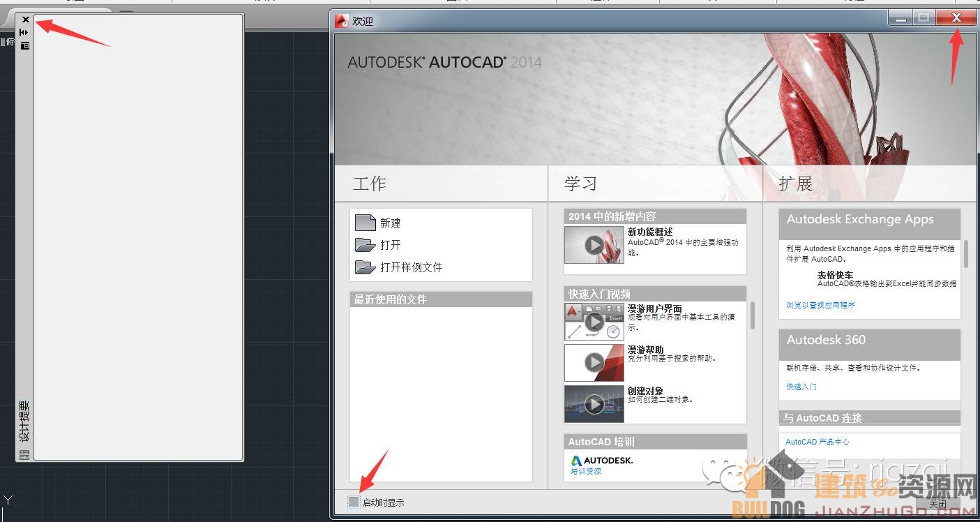
Task: Open the 浏览以查找应用程序 link
Action: (x=820, y=305)
